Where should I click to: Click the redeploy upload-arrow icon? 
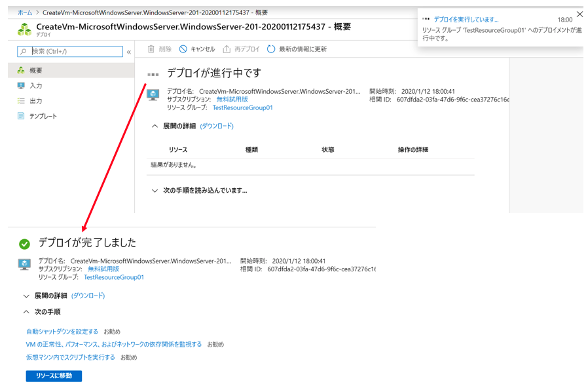(227, 48)
